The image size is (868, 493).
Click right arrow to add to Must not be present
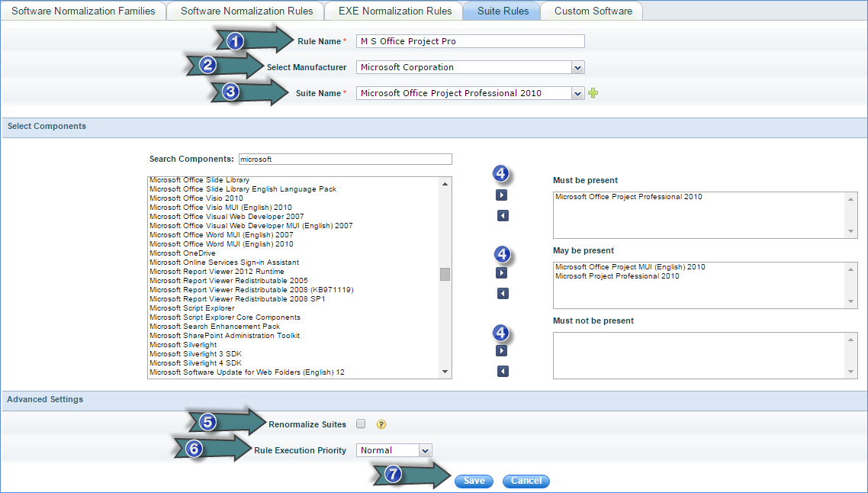(x=502, y=351)
